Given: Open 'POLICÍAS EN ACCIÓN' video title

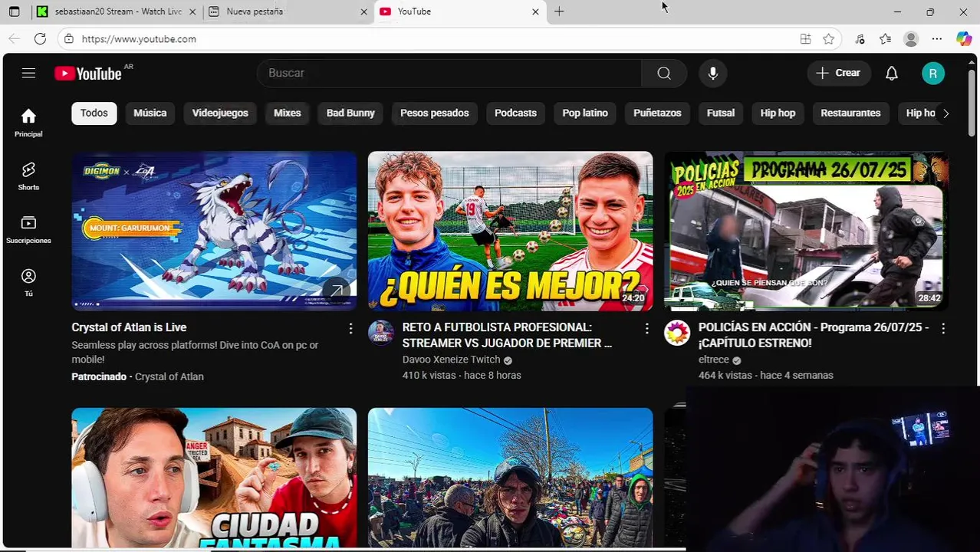Looking at the screenshot, I should 814,335.
